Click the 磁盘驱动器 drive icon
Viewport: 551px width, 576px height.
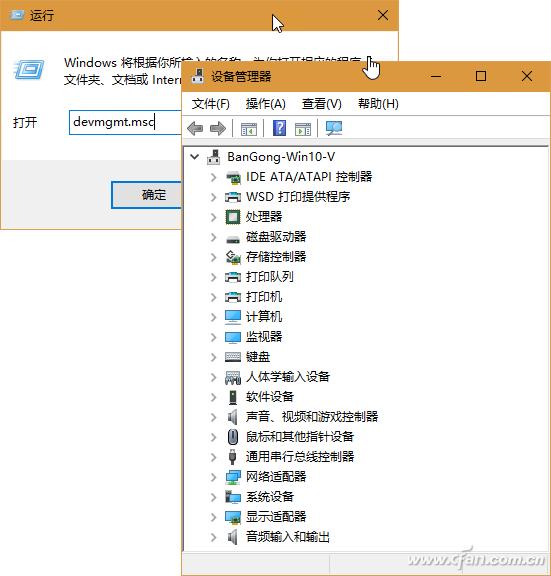pos(233,240)
